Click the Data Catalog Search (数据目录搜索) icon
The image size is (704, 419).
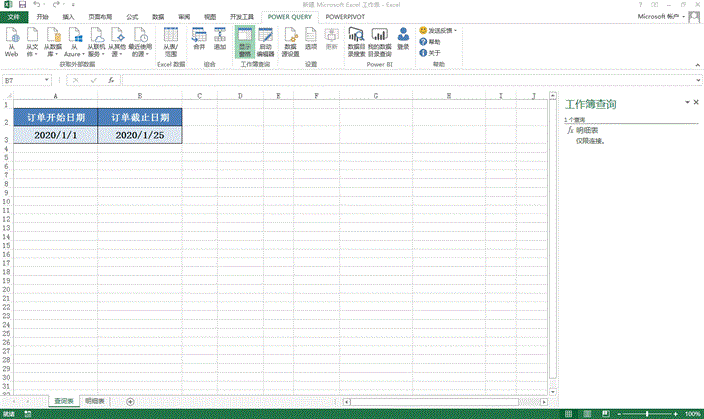[356, 41]
